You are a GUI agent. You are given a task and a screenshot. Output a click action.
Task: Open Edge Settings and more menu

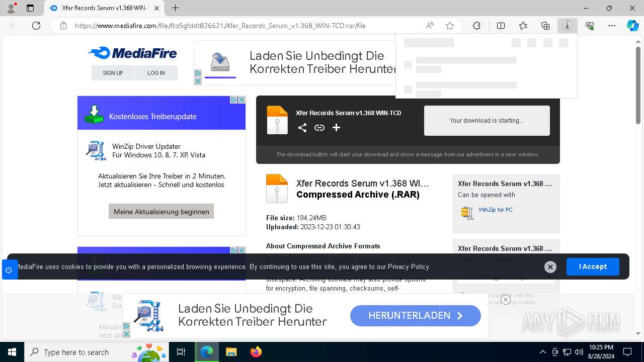(x=612, y=26)
